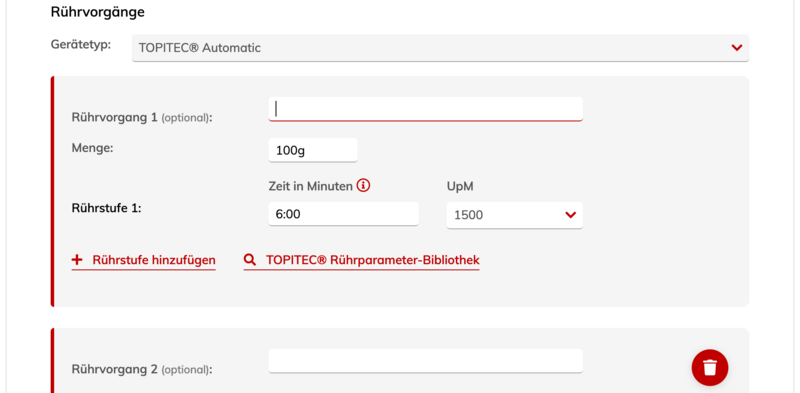Delete Rührvorgang 2 with the trash button
This screenshot has width=800, height=393.
point(710,367)
